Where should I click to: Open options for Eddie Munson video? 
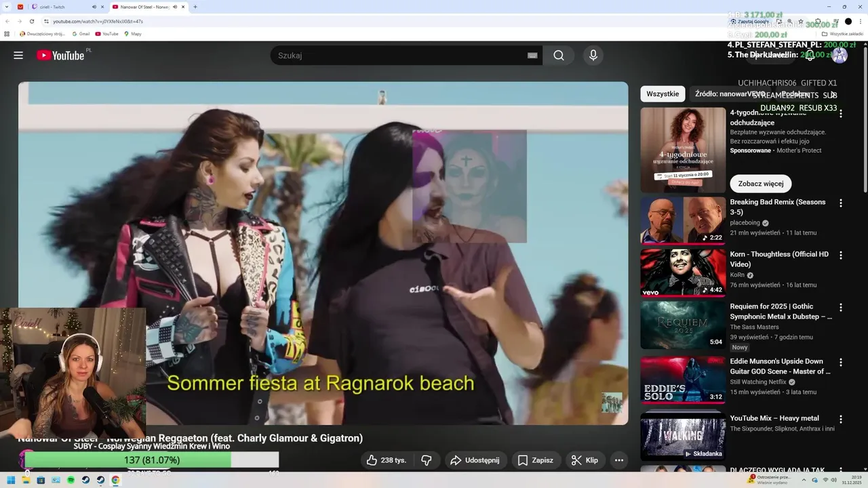[841, 363]
